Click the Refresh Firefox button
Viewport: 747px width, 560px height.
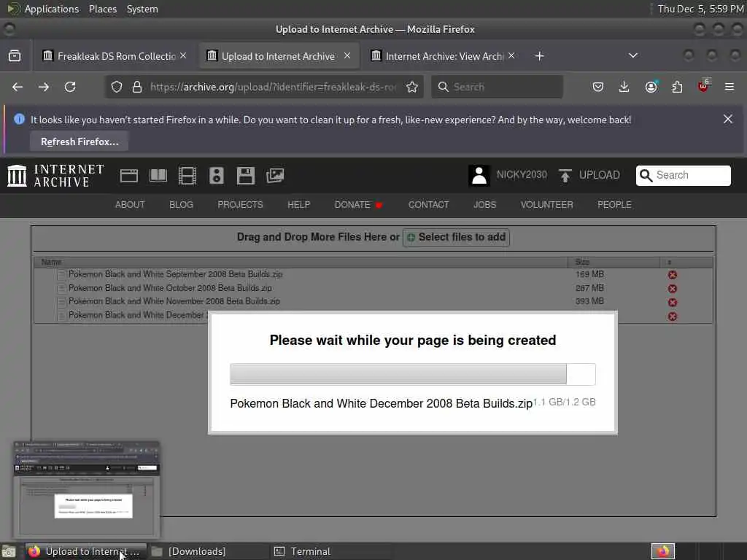click(x=80, y=142)
